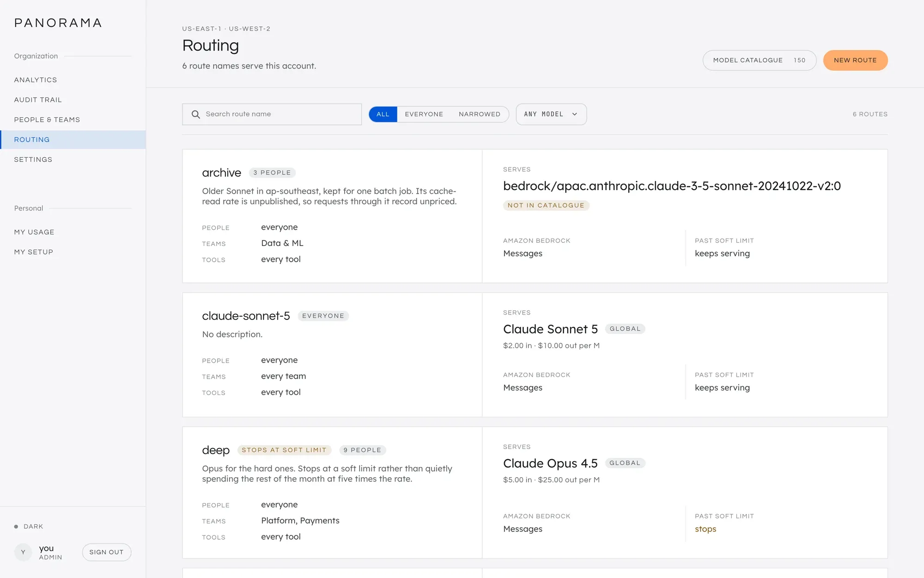Focus the Search route name field
The image size is (924, 578).
pyautogui.click(x=272, y=114)
